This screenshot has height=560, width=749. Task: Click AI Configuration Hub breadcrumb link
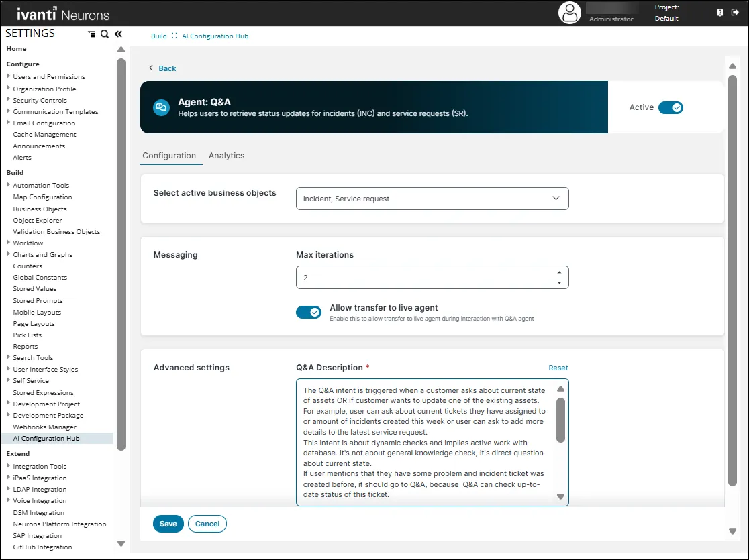coord(215,36)
